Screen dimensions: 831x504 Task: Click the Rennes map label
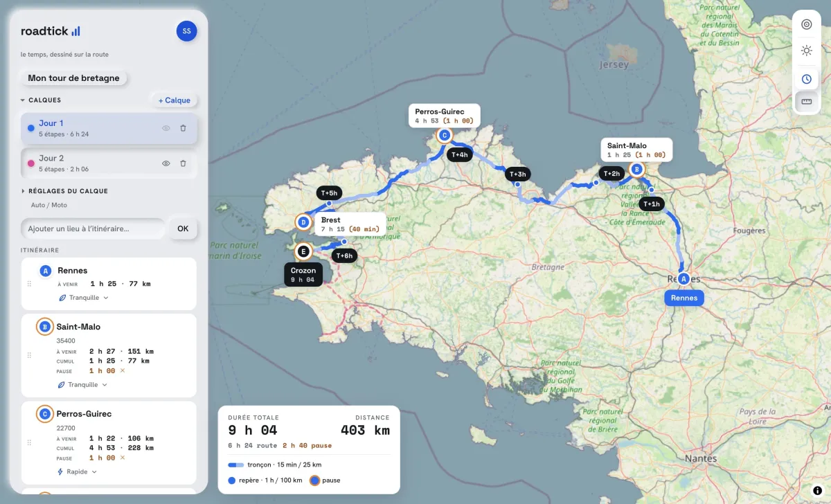coord(684,298)
